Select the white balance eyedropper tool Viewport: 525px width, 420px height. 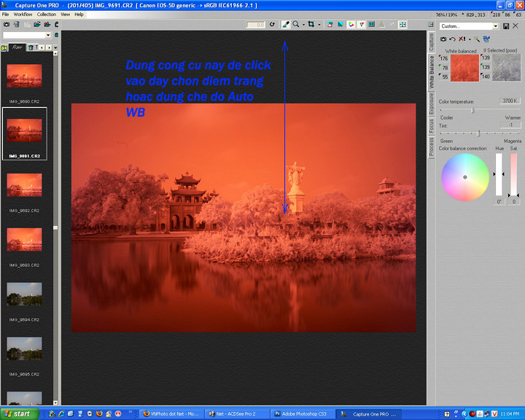(286, 24)
